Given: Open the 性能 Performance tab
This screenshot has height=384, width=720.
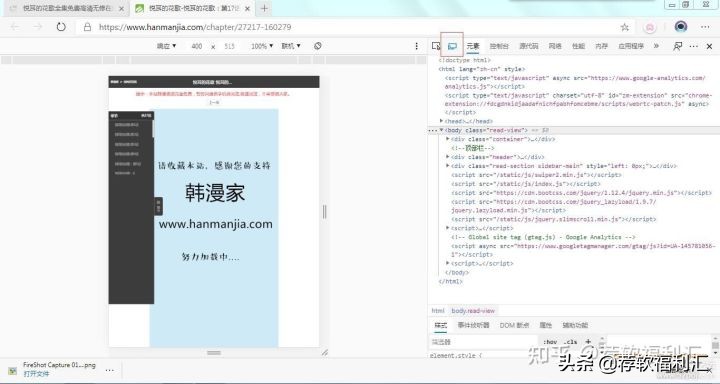Looking at the screenshot, I should tap(579, 46).
